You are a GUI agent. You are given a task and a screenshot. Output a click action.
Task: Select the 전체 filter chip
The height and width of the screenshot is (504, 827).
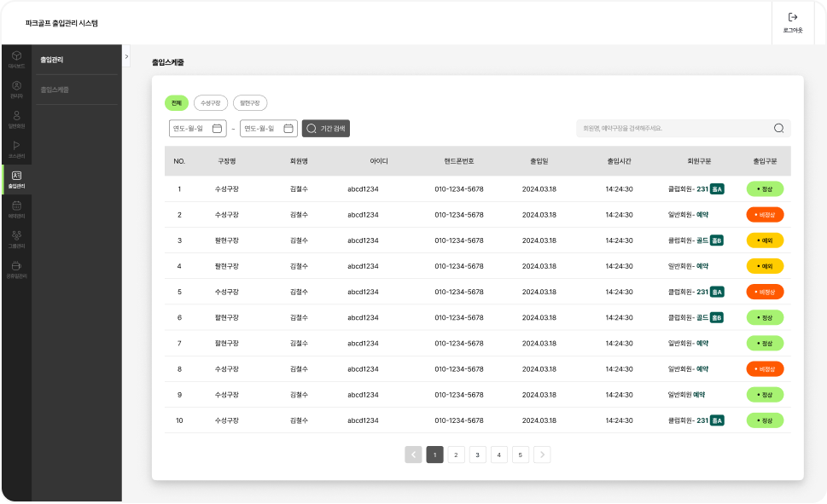(176, 103)
